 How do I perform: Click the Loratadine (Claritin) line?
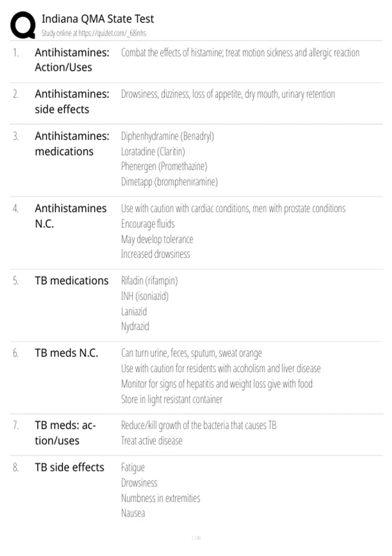(153, 151)
